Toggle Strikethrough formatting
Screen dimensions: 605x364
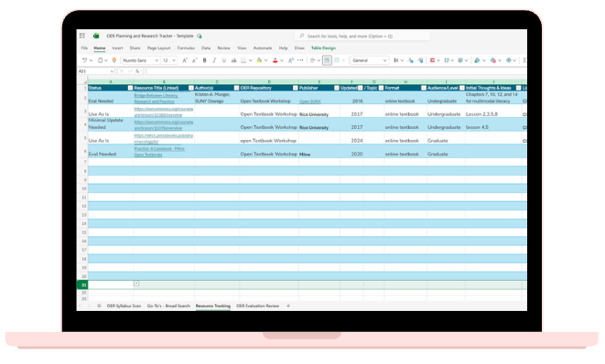[233, 60]
